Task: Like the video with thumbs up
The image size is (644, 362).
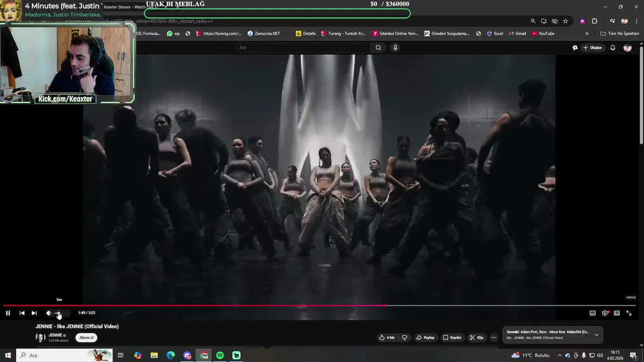Action: click(x=387, y=337)
